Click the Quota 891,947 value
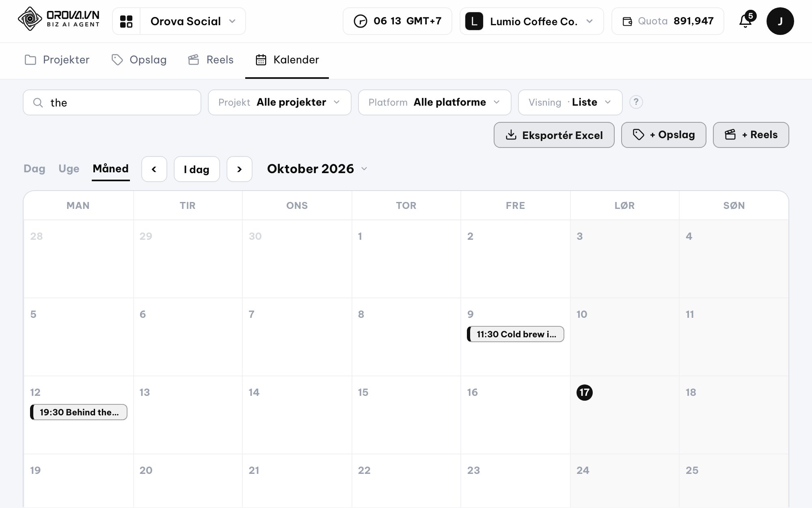 (693, 21)
